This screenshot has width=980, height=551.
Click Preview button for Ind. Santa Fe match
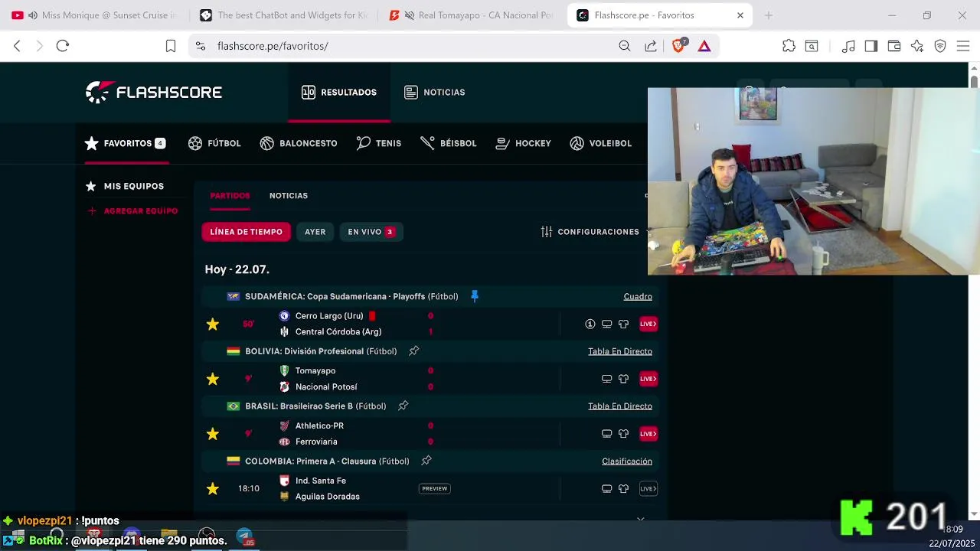[434, 488]
